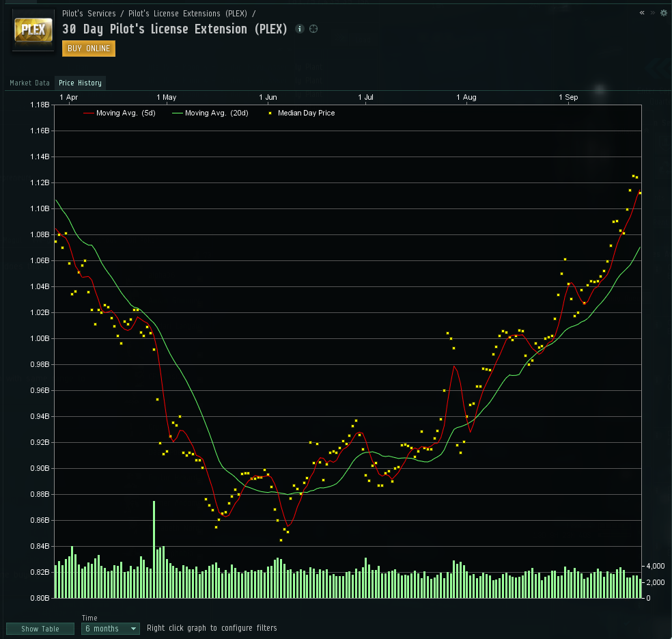Click the Show Table button
The image size is (672, 639).
[40, 629]
